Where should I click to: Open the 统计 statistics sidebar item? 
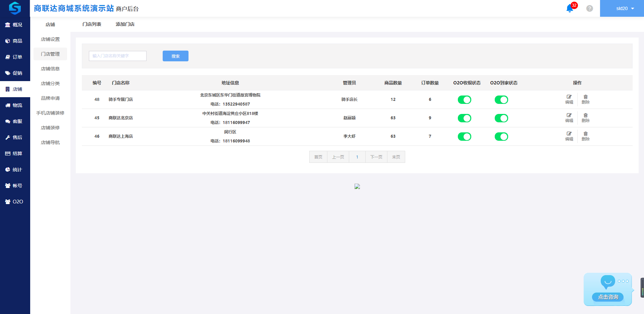14,170
